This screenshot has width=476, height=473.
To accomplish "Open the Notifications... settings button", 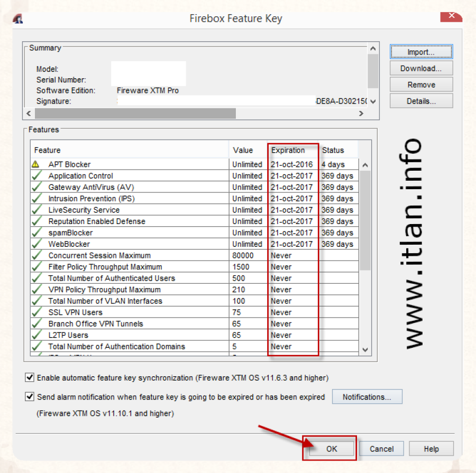I will 367,397.
